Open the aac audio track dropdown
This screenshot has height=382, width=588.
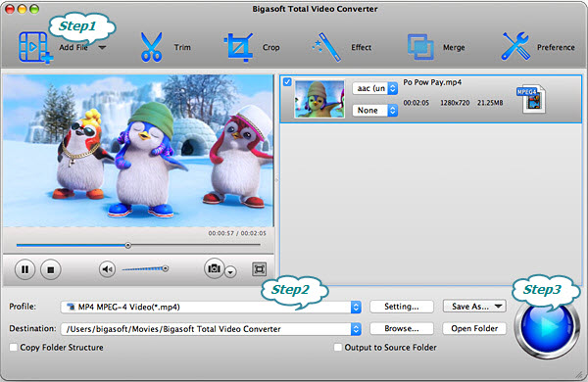[374, 88]
